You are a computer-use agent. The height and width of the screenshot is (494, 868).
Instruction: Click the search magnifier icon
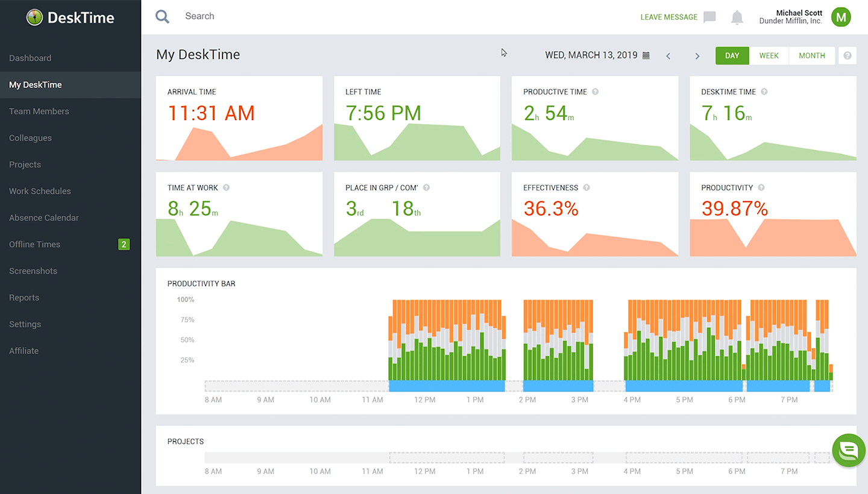tap(162, 16)
